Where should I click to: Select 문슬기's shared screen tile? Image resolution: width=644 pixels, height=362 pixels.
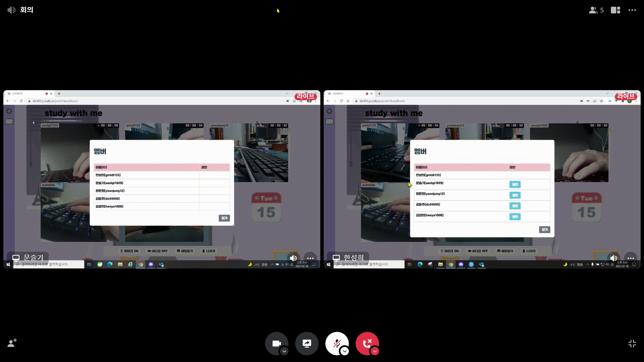[162, 179]
